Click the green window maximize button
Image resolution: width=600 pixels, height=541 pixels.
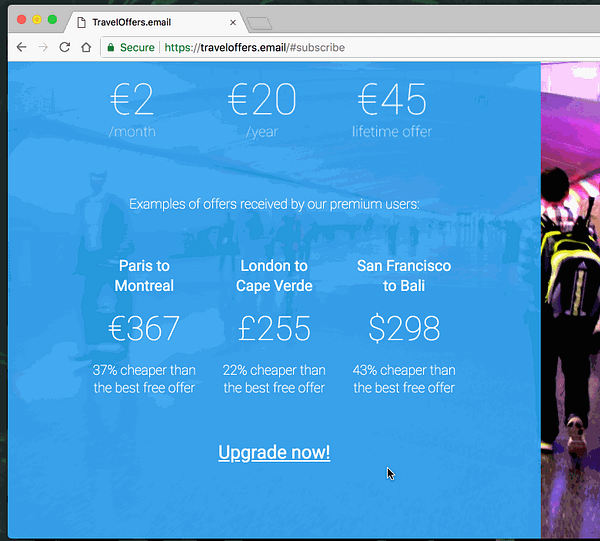click(x=52, y=20)
